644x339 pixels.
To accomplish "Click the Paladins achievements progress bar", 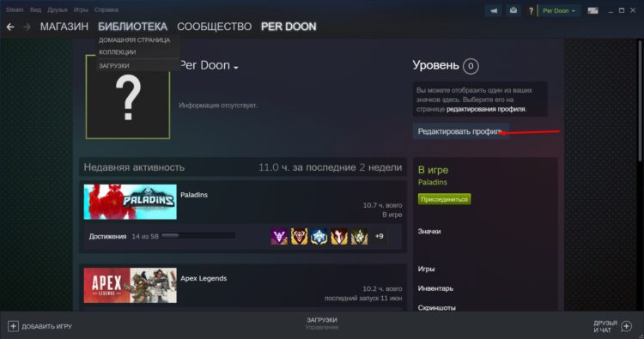I will tap(198, 236).
